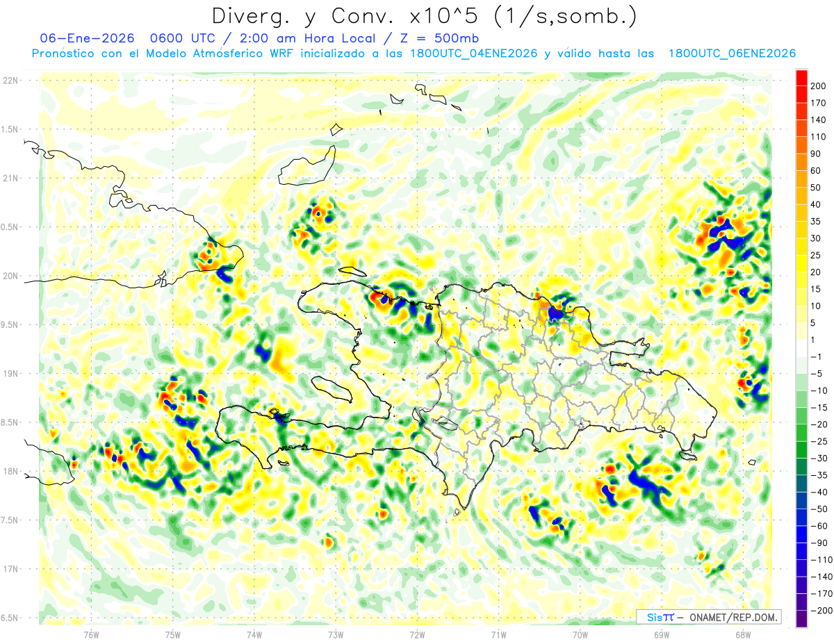Click the '75W' longitude label
This screenshot has width=834, height=644.
point(173,634)
